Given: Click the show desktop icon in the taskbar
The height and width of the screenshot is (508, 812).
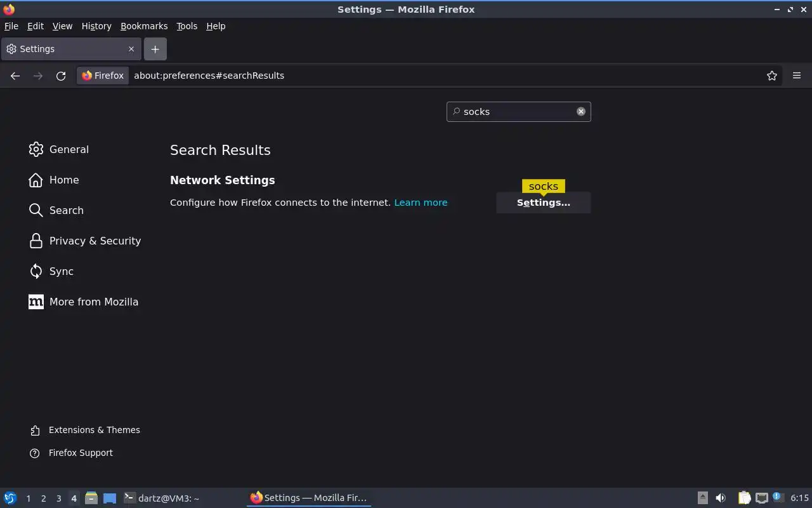Looking at the screenshot, I should [x=110, y=498].
